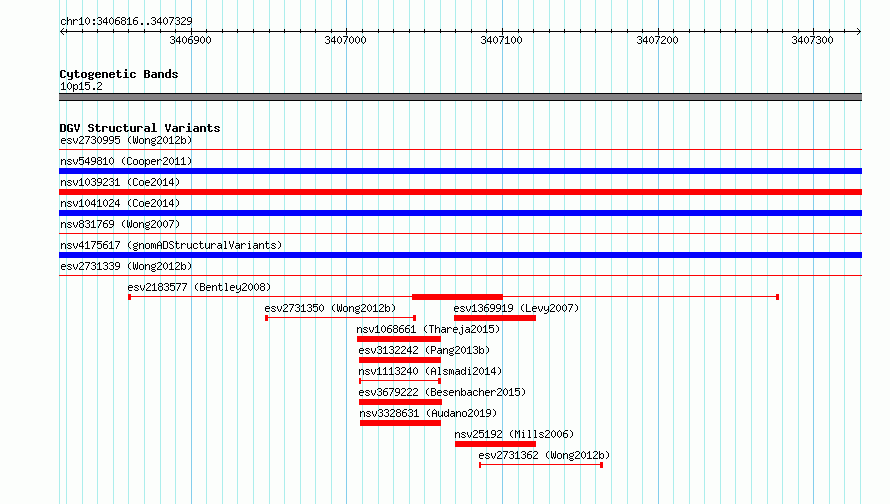Click the 3407300 ruler position label
The width and height of the screenshot is (890, 504).
(x=812, y=40)
